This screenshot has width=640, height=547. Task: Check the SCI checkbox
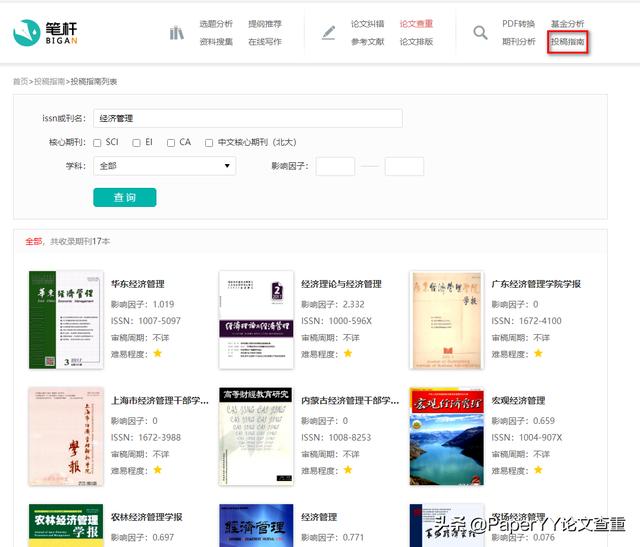pos(97,142)
